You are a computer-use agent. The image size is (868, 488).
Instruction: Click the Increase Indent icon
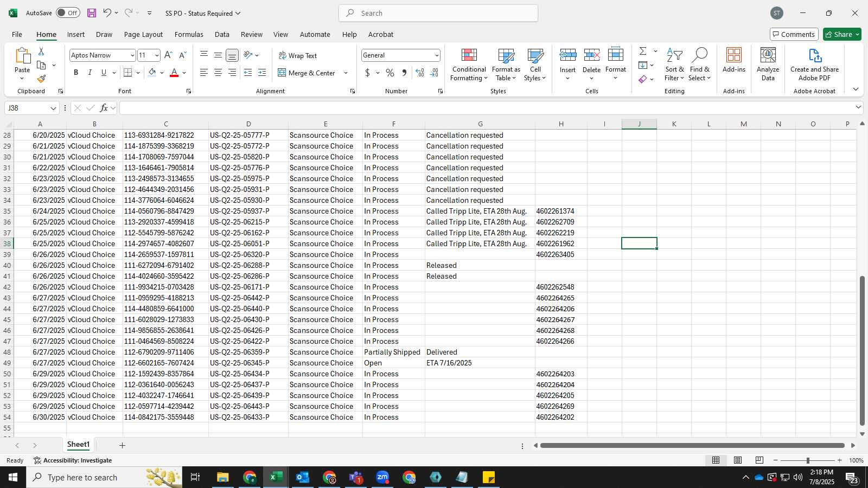coord(262,73)
